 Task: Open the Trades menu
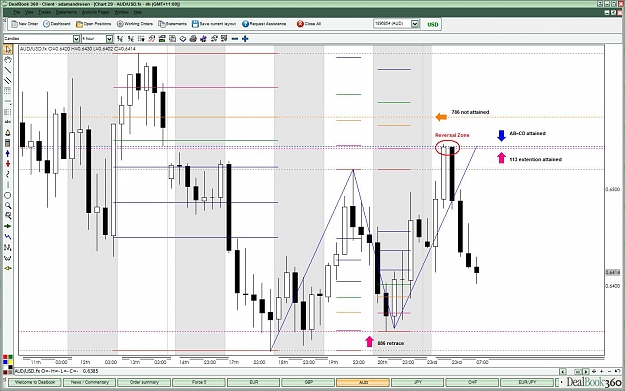[44, 12]
